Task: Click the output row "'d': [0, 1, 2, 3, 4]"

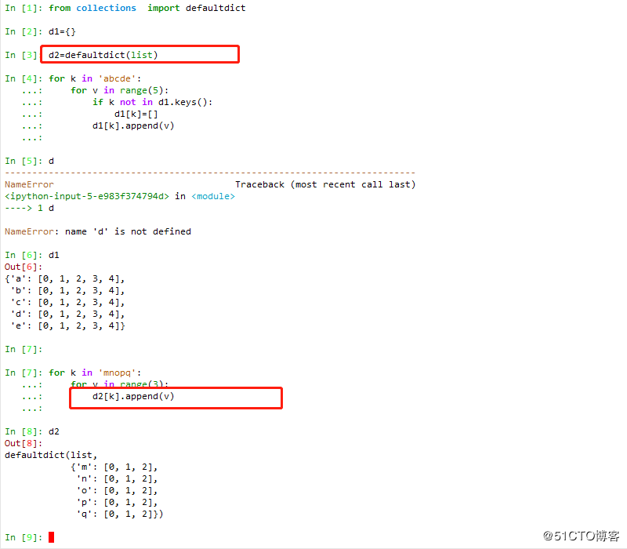Action: pyautogui.click(x=68, y=314)
